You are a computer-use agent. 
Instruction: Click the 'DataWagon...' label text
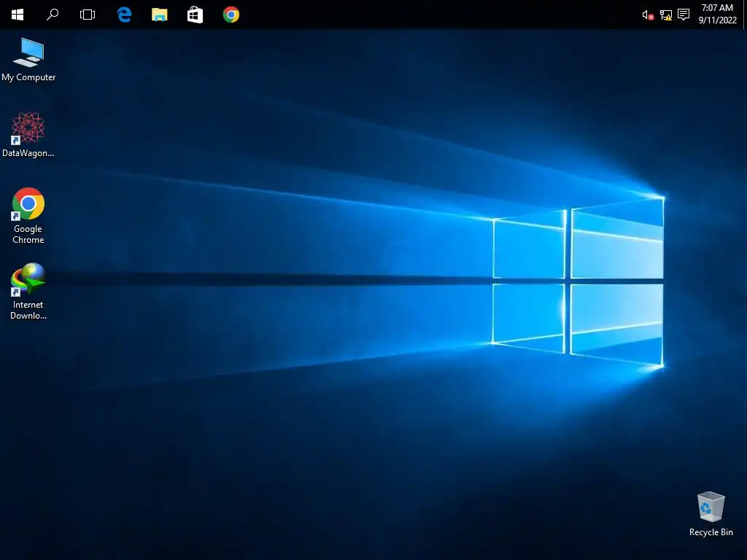(x=28, y=153)
